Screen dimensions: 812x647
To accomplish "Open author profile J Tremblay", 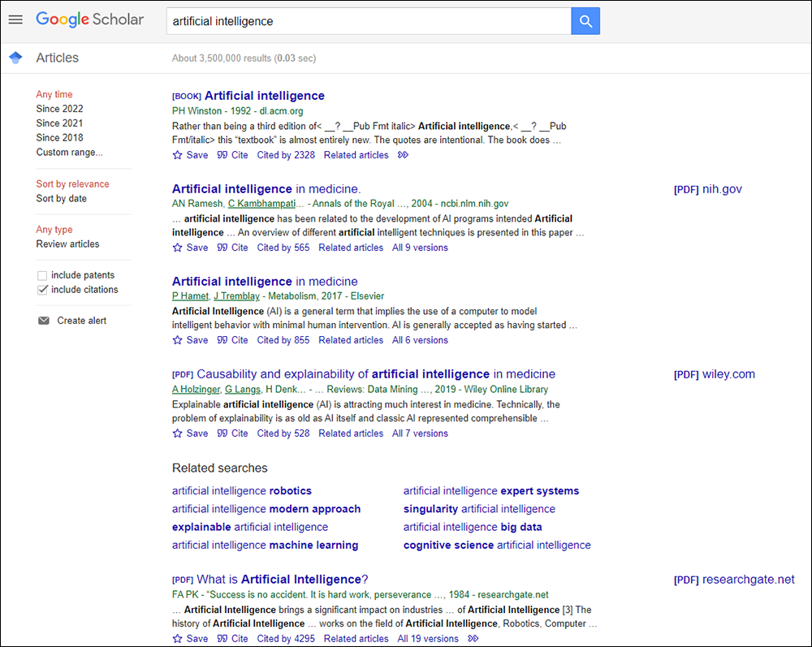I will coord(236,296).
